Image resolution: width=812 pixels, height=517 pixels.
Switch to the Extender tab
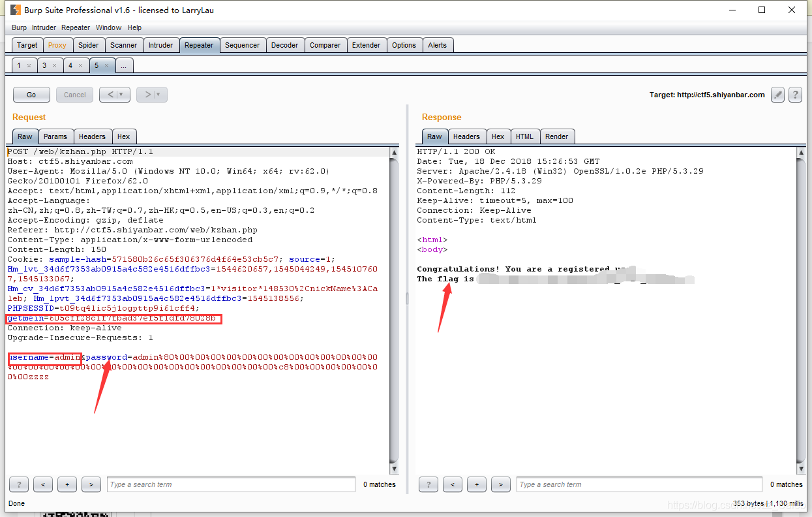(367, 45)
